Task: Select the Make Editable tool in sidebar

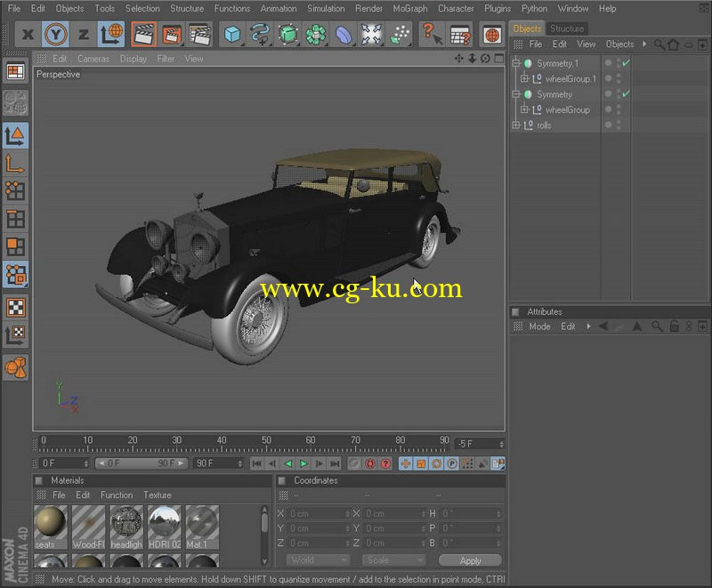Action: coord(15,102)
